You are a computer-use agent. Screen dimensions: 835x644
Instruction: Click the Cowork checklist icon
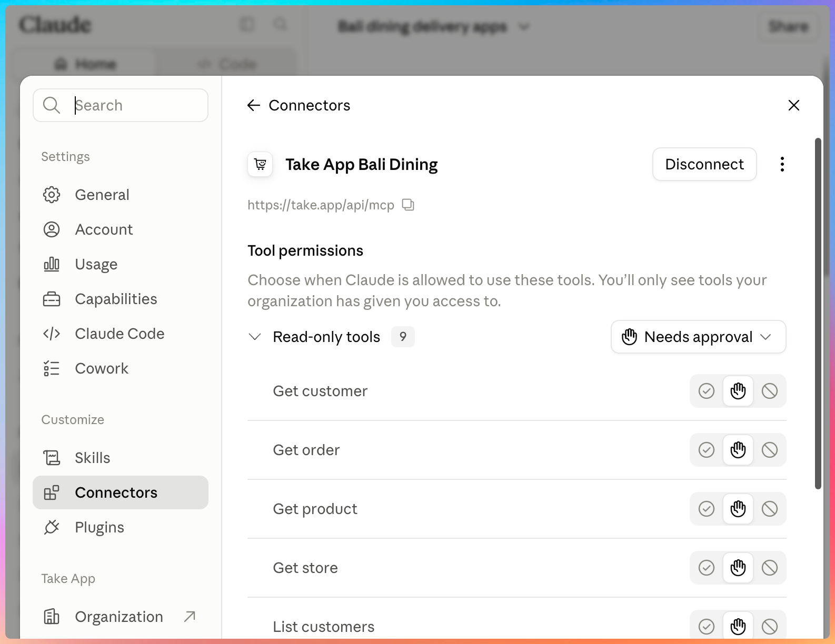(52, 368)
